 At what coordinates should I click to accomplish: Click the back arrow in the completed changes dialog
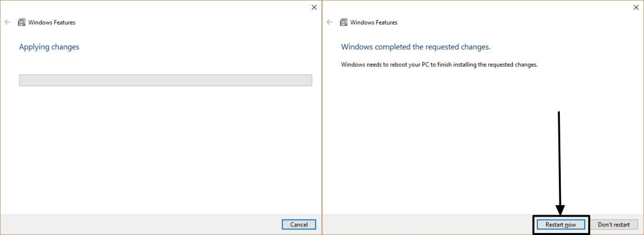tap(330, 22)
